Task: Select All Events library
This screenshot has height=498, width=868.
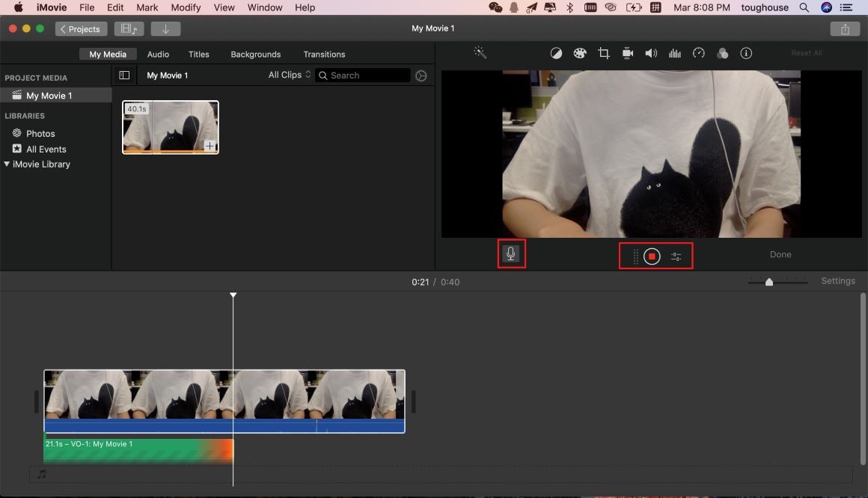Action: [x=46, y=149]
